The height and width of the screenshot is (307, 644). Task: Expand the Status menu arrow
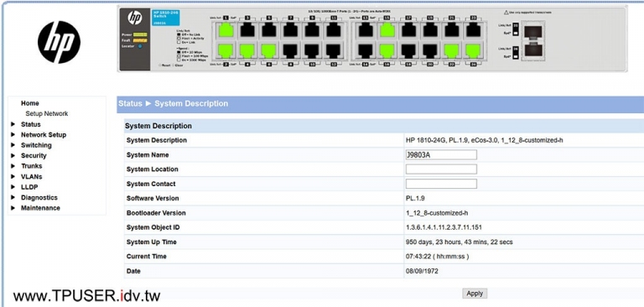13,124
